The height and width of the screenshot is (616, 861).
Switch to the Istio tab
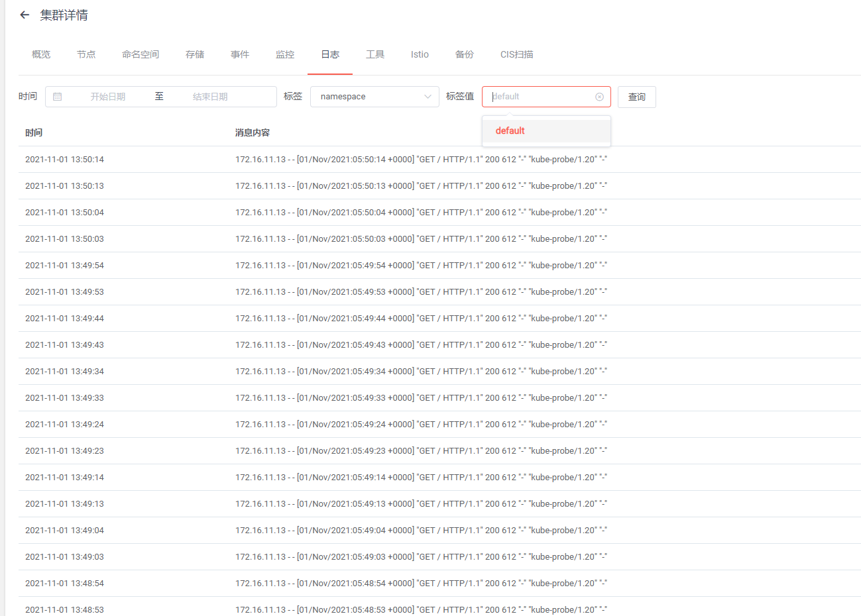(419, 54)
